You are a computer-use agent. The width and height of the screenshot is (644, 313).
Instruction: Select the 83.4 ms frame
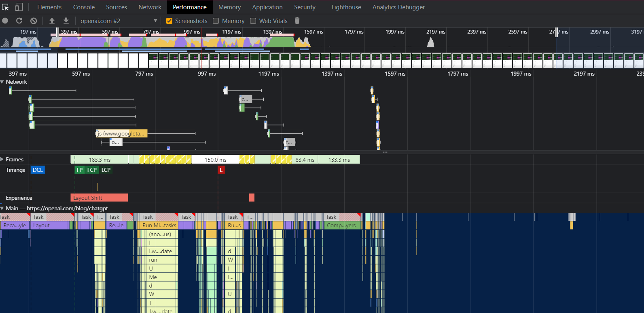tap(305, 160)
